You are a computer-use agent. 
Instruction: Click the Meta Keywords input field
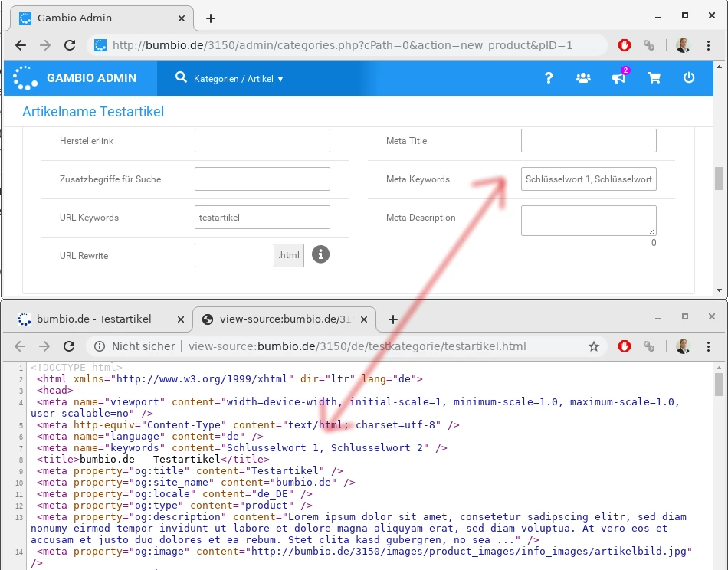pyautogui.click(x=589, y=179)
